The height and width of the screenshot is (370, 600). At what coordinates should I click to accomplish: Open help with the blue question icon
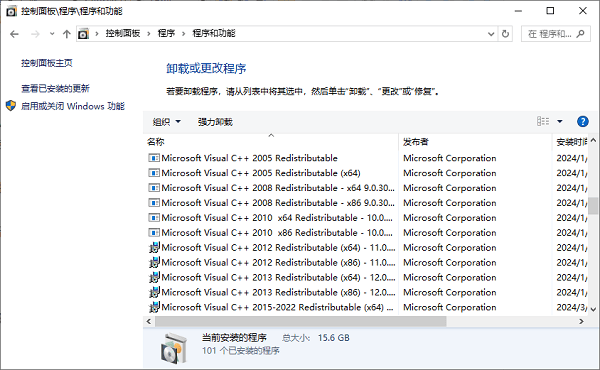tap(582, 122)
